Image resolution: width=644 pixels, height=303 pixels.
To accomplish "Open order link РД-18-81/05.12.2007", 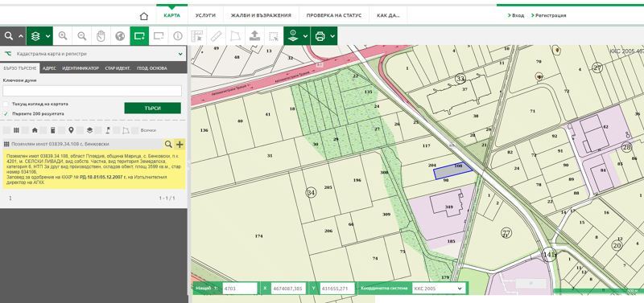I will click(x=103, y=178).
